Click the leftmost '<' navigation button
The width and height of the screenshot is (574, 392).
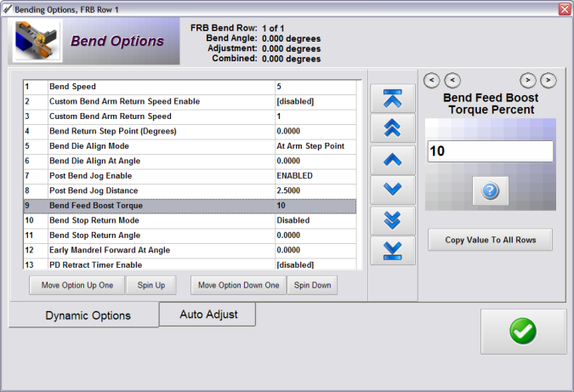click(x=431, y=80)
